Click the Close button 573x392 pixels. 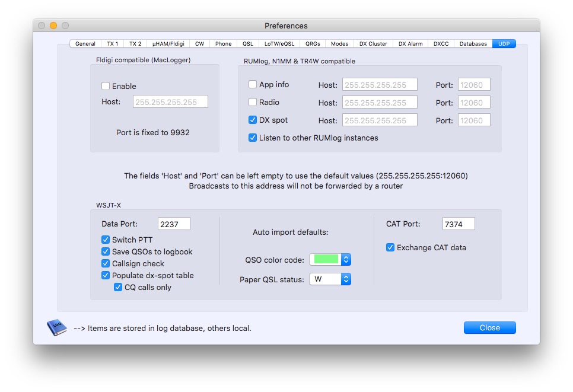pyautogui.click(x=489, y=328)
